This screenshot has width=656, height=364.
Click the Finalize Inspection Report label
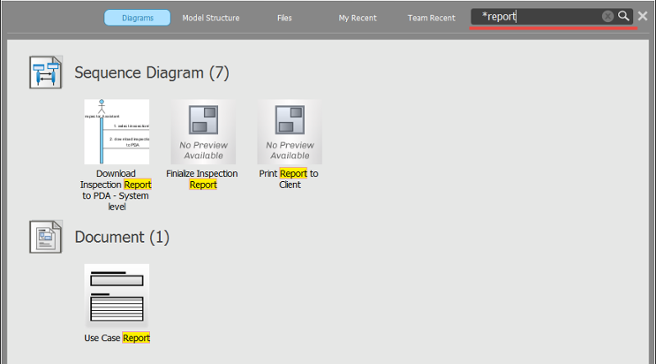(x=202, y=179)
